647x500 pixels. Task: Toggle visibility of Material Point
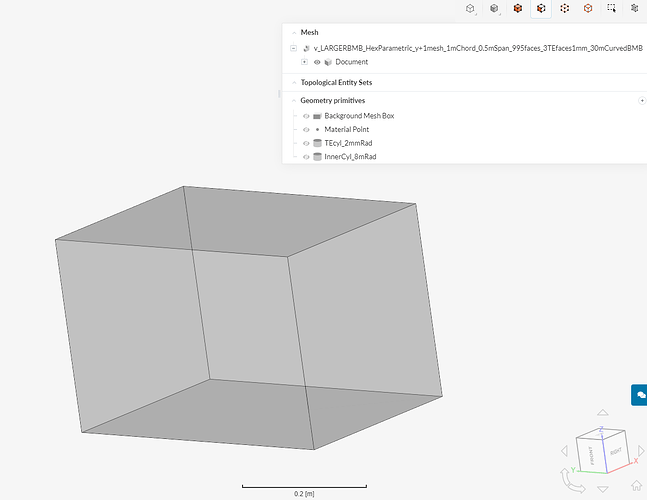(306, 130)
